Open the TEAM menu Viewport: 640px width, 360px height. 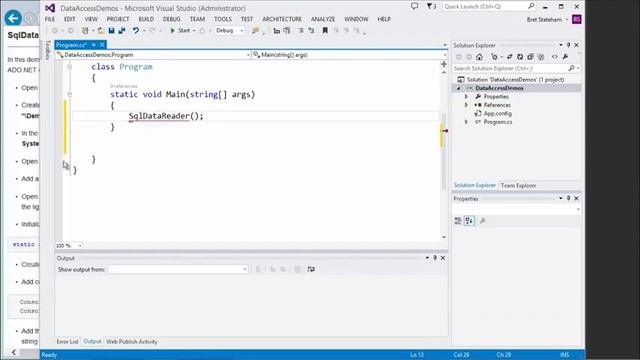click(x=197, y=19)
